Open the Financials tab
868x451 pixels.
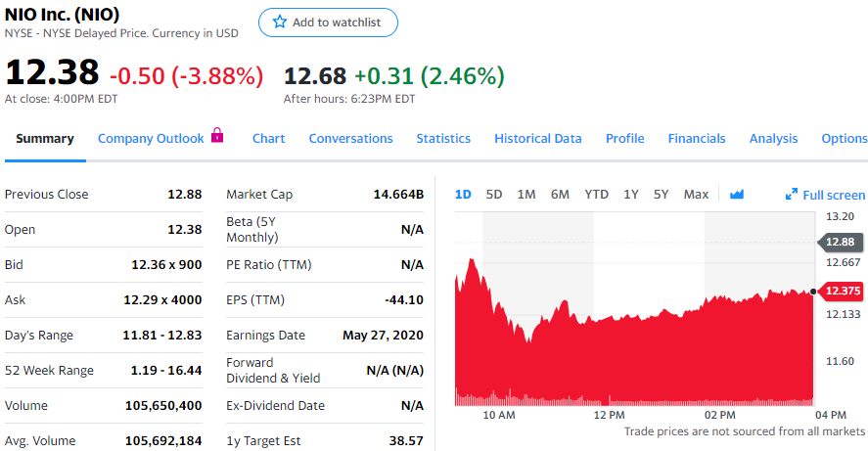697,139
